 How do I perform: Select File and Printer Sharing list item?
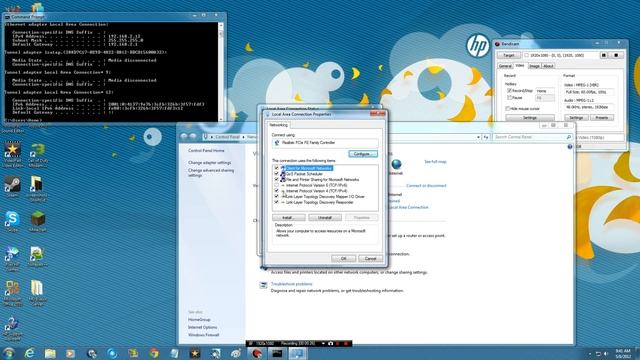coord(322,180)
